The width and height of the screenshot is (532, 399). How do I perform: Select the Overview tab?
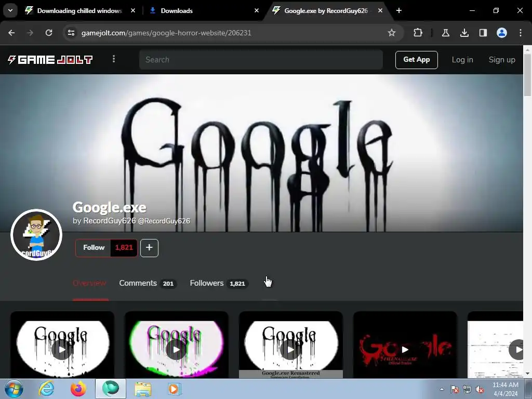(89, 283)
